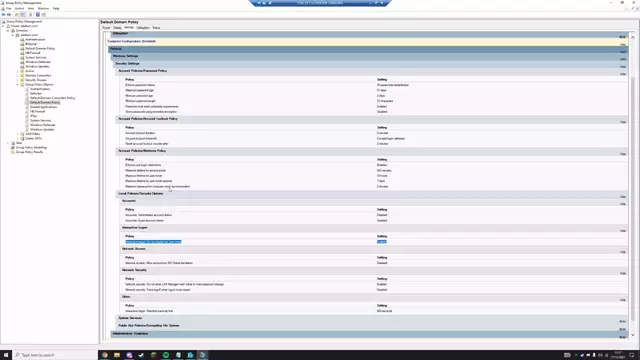Click the Computer Configuration (Enabled) header
The width and height of the screenshot is (640, 360).
tap(131, 41)
